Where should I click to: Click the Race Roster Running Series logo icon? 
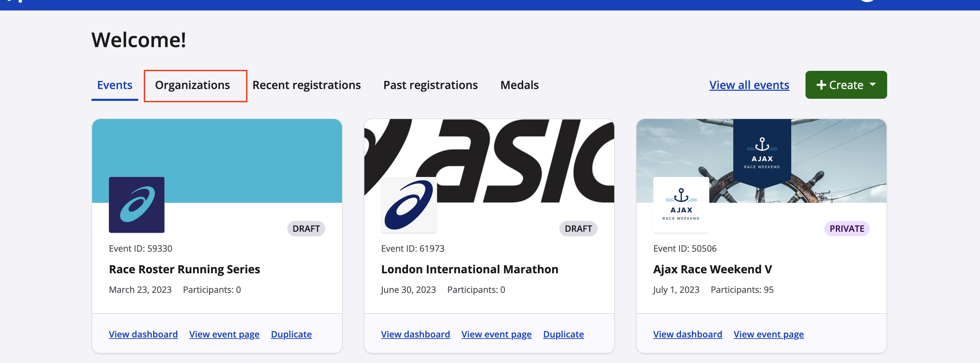[x=136, y=205]
